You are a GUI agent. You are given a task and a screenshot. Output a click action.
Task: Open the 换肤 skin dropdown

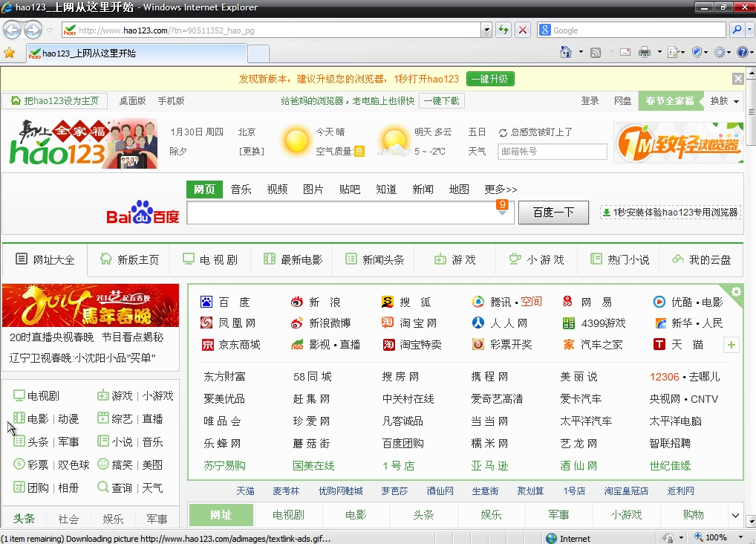[725, 101]
